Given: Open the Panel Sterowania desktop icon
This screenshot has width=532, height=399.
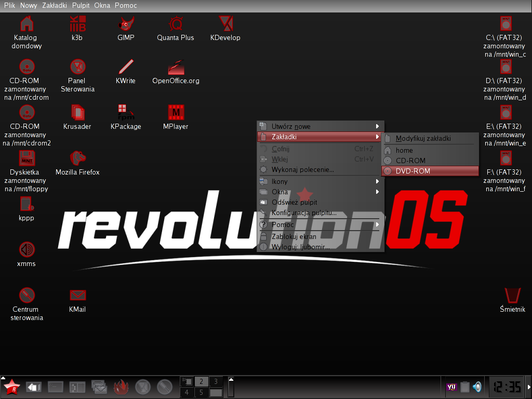Looking at the screenshot, I should coord(78,67).
